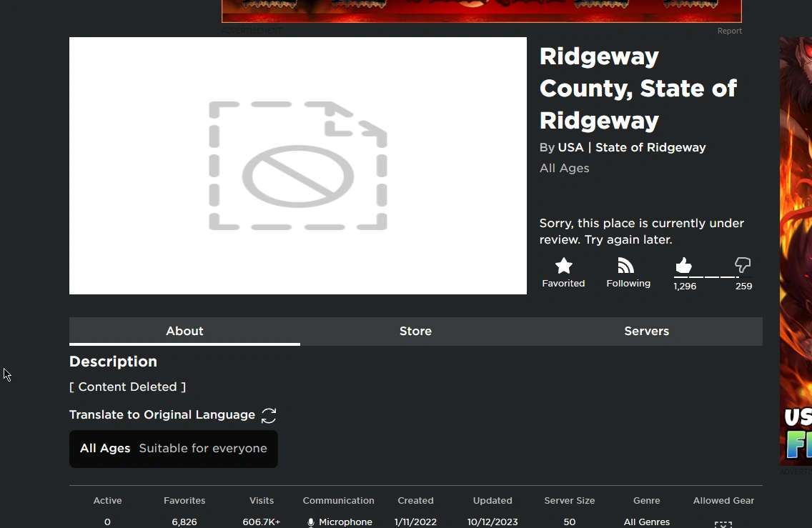Dislike the game with thumbs down icon
812x528 pixels.
(743, 265)
